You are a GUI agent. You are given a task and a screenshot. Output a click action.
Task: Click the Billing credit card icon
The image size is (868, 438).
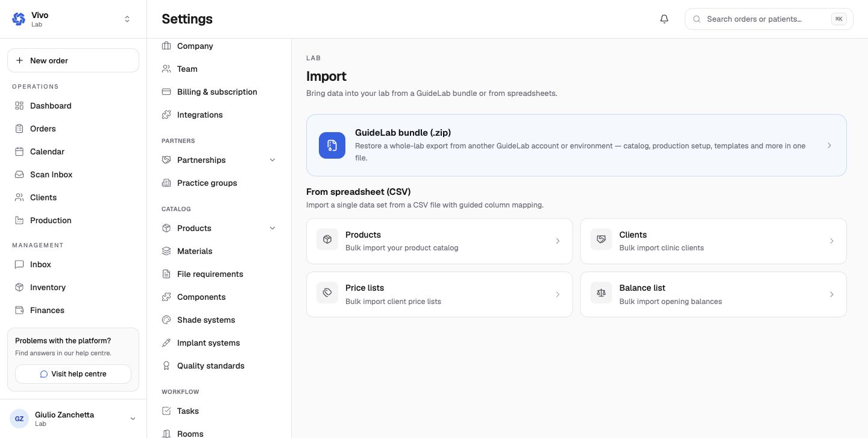[166, 92]
